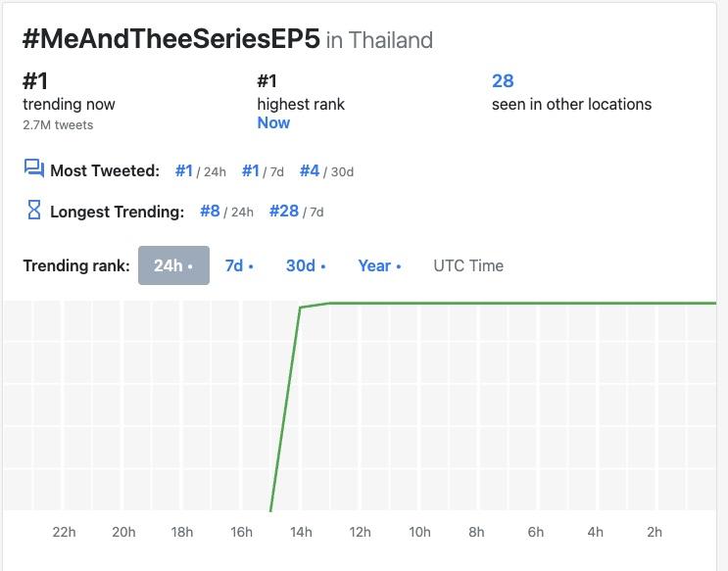Open the 28 other locations link
The width and height of the screenshot is (728, 571).
[503, 81]
